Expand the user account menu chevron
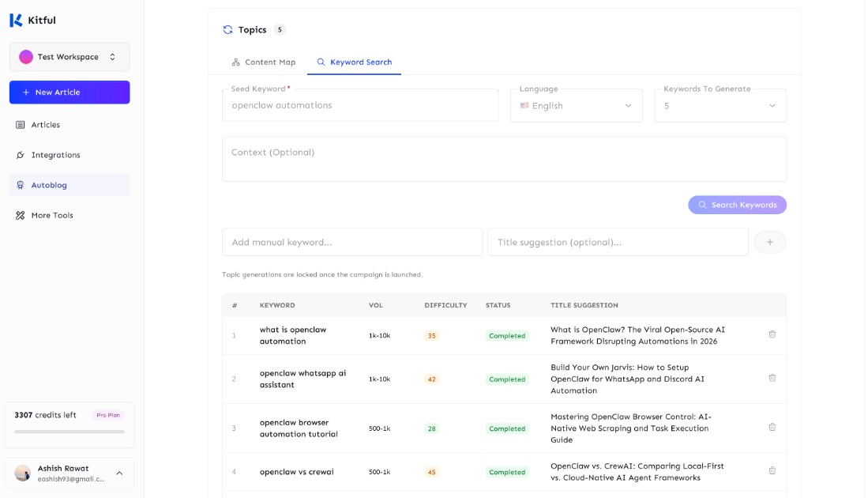The width and height of the screenshot is (868, 498). [119, 473]
